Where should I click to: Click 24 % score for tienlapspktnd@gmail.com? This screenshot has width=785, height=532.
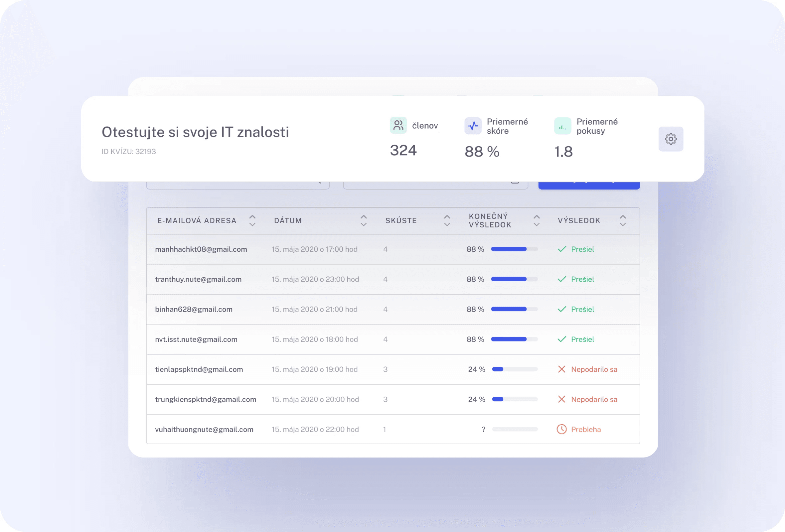(x=477, y=369)
